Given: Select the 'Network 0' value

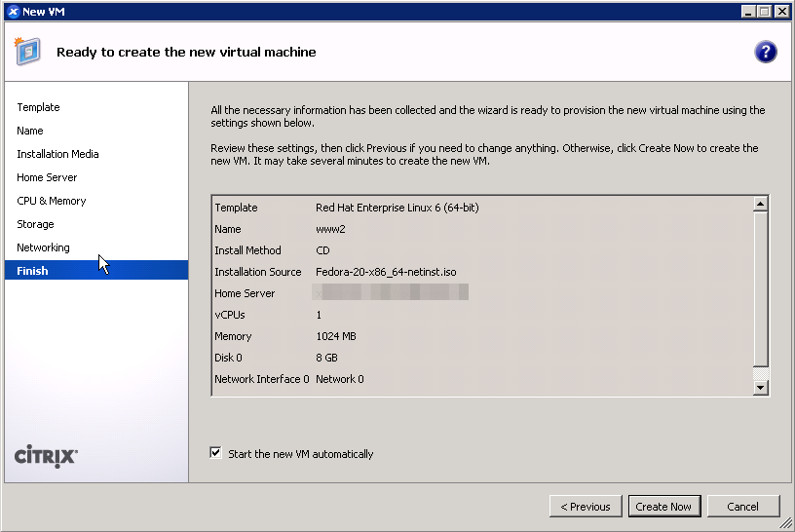Looking at the screenshot, I should (x=340, y=379).
